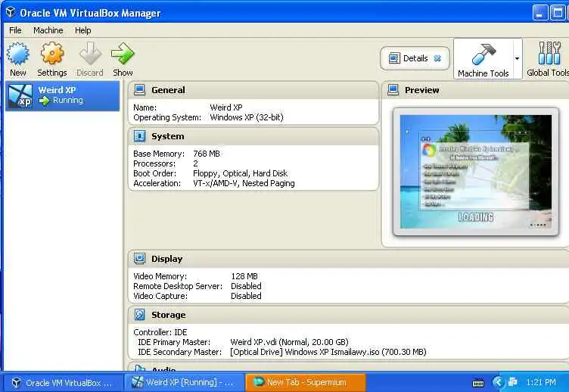Viewport: 569px width, 392px height.
Task: Select the Machine Tools hammer icon
Action: tap(483, 54)
